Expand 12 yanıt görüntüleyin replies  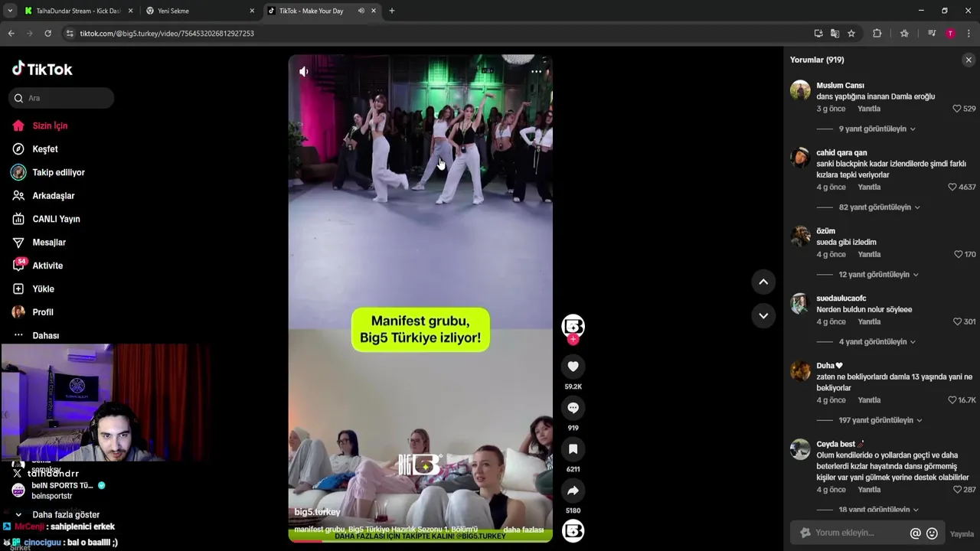[x=878, y=275]
